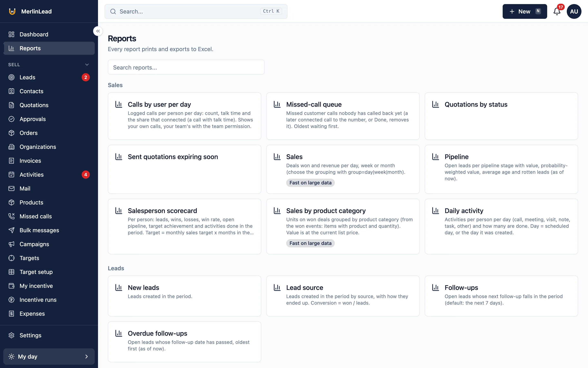
Task: Open Quotations by status report
Action: (x=501, y=116)
